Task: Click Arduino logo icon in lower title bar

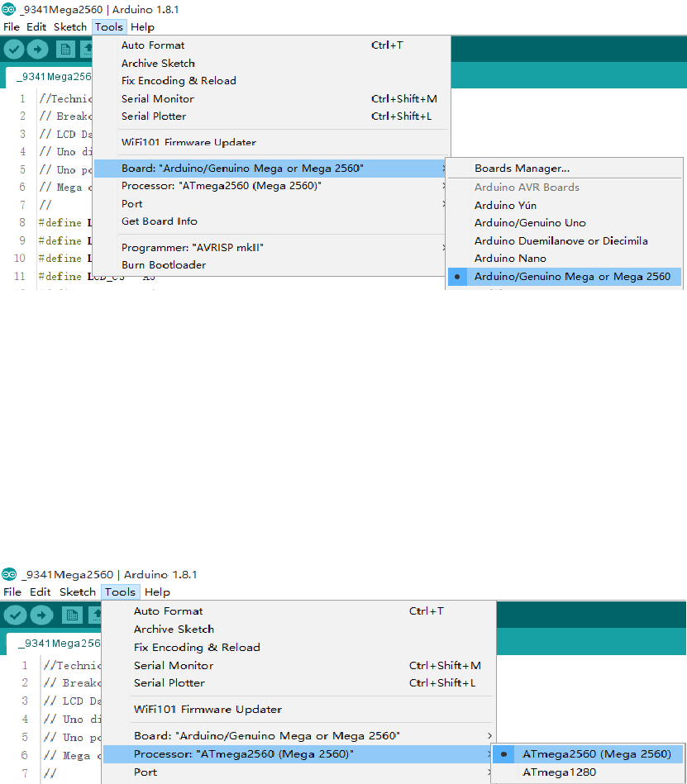Action: tap(9, 574)
